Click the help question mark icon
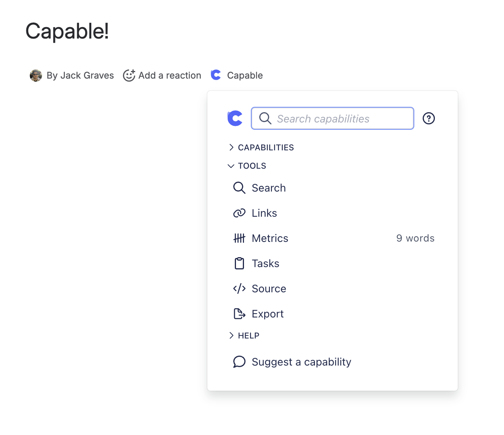Screen dimensions: 504x435 coord(428,119)
